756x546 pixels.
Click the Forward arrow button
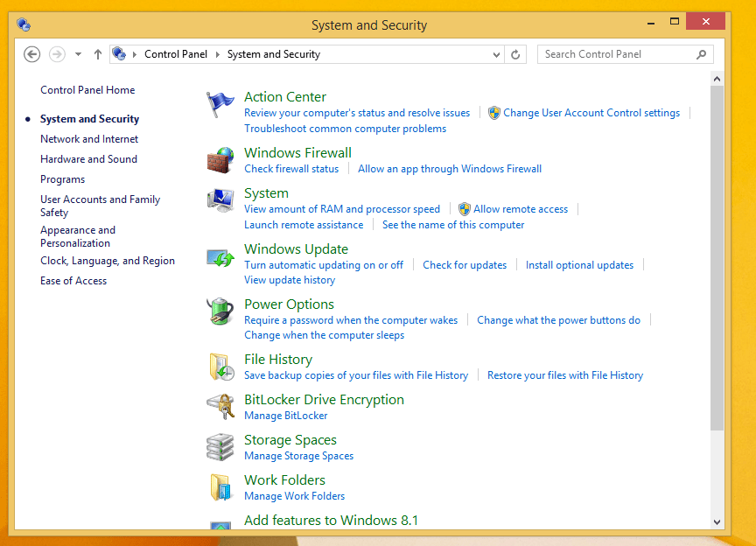click(x=58, y=54)
